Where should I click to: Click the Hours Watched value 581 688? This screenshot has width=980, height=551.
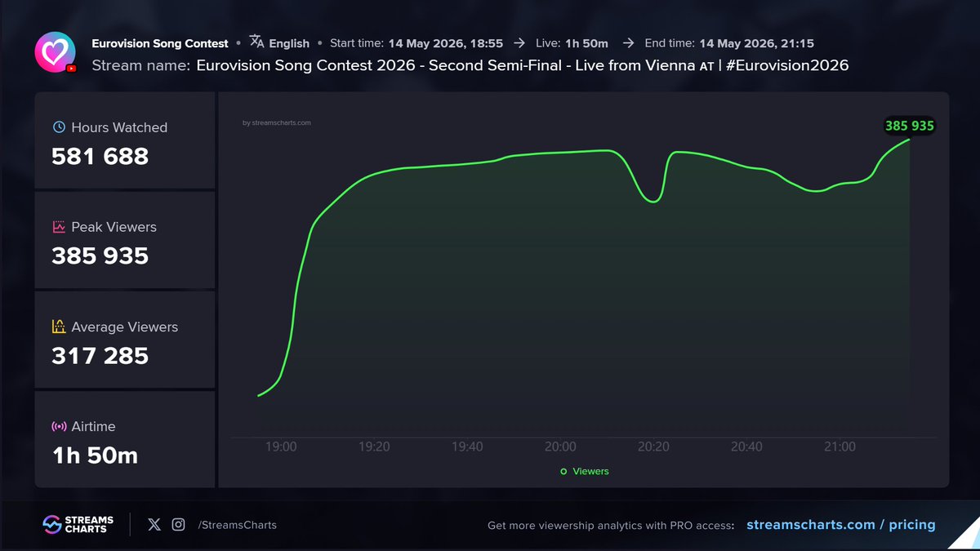point(100,156)
